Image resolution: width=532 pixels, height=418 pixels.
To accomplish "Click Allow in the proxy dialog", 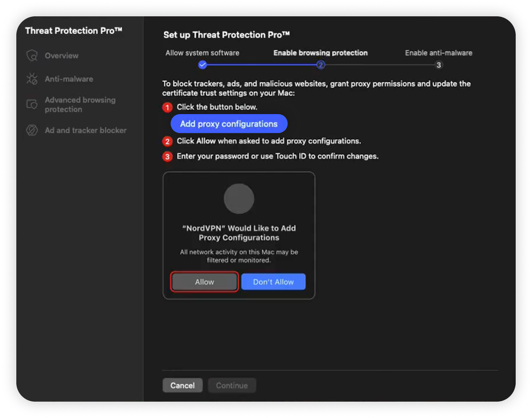I will (204, 282).
